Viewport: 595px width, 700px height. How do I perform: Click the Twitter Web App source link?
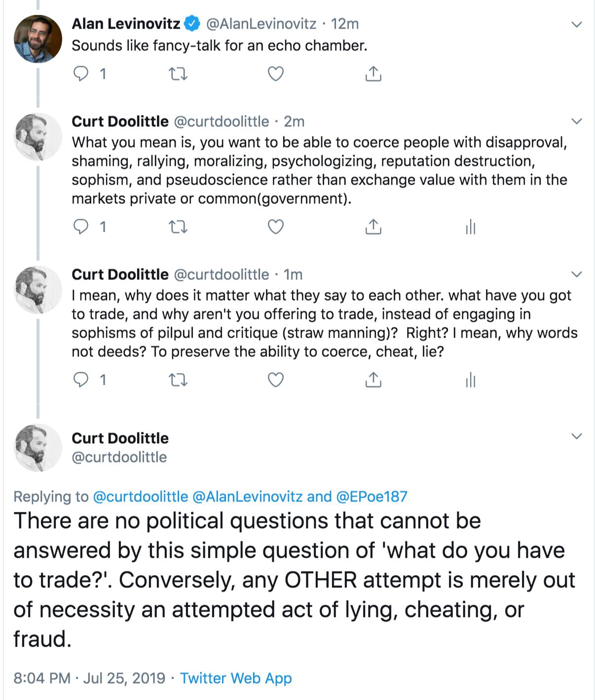coord(236,678)
